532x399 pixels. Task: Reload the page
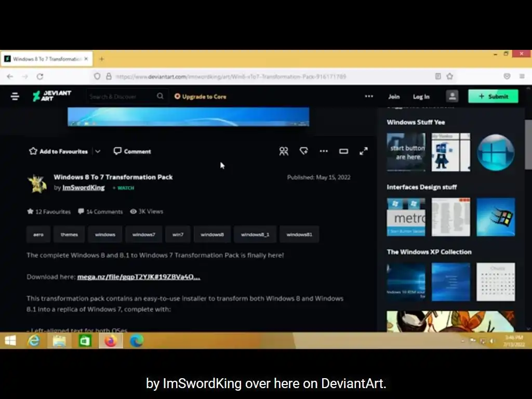[40, 77]
